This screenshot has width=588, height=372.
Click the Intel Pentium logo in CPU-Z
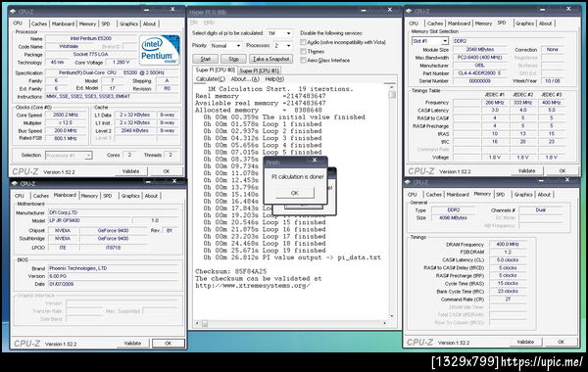pos(160,50)
